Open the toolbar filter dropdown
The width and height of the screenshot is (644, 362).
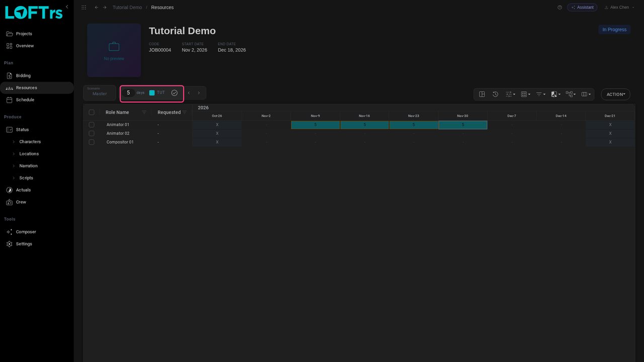(x=540, y=94)
